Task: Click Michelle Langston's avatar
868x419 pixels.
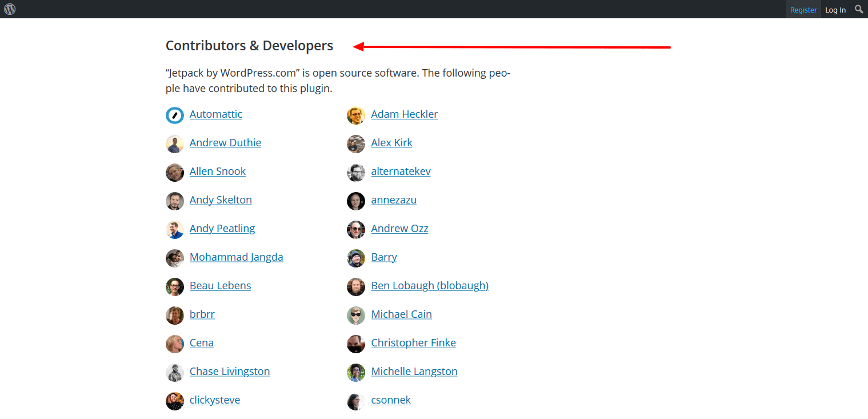Action: tap(356, 372)
